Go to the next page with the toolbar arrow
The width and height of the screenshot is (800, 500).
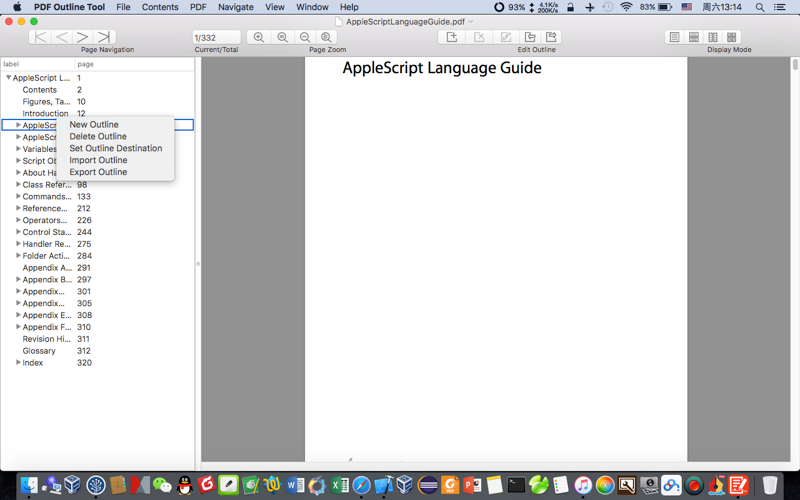[x=83, y=37]
